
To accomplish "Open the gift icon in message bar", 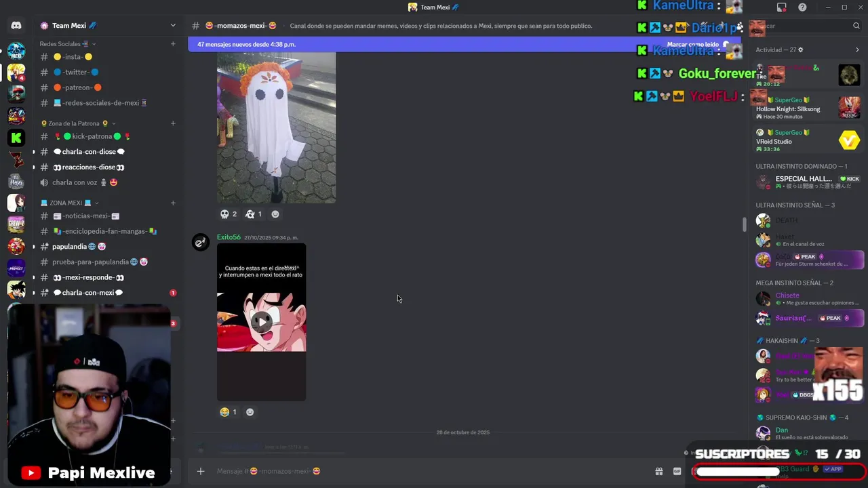I will [658, 471].
